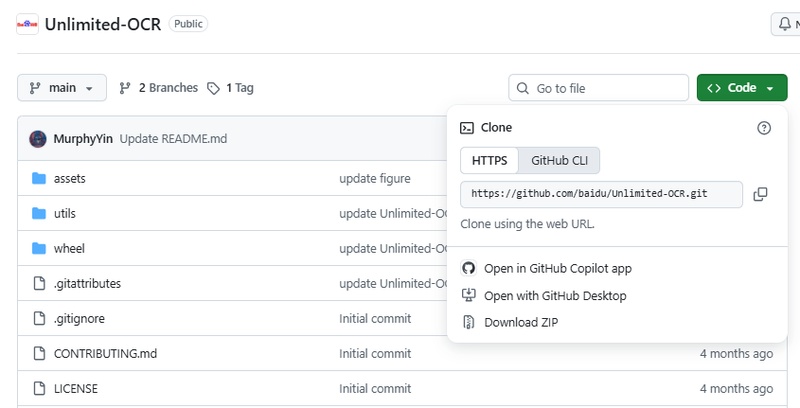The width and height of the screenshot is (800, 408).
Task: Click the assets folder icon
Action: click(x=39, y=178)
